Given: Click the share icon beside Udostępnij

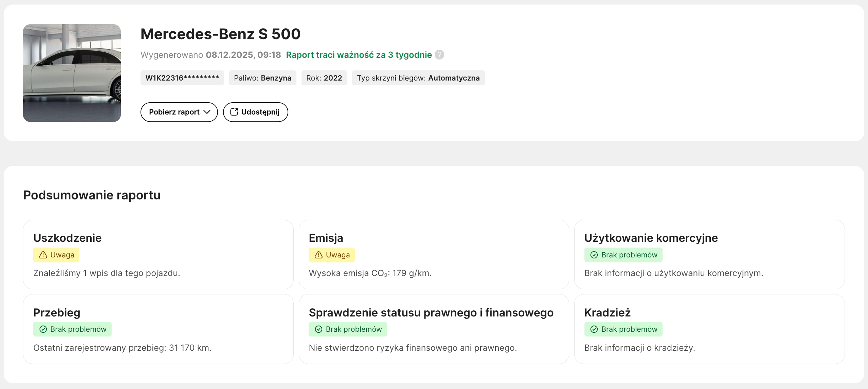Looking at the screenshot, I should pyautogui.click(x=234, y=112).
